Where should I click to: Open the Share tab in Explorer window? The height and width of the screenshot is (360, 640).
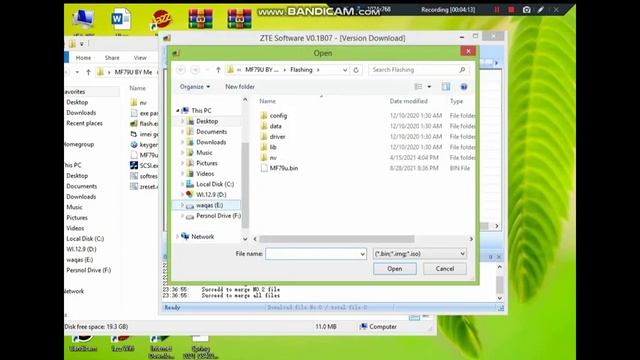point(112,58)
